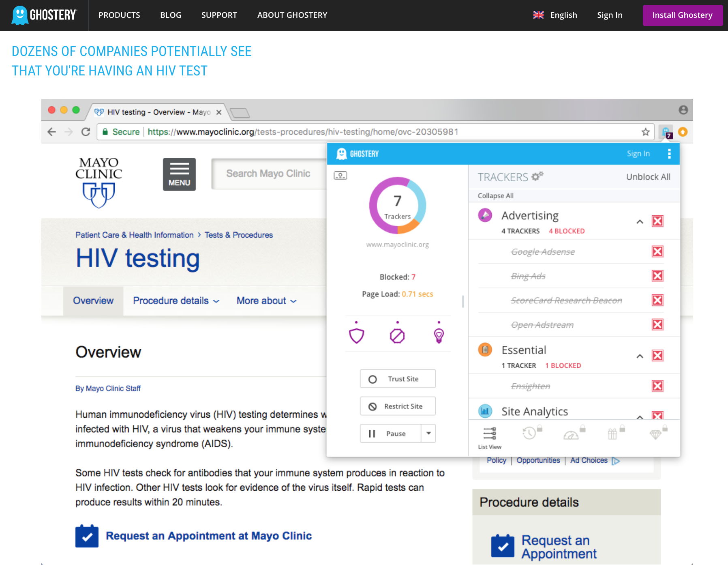Expand More about dropdown tab
The height and width of the screenshot is (571, 728).
(x=267, y=301)
